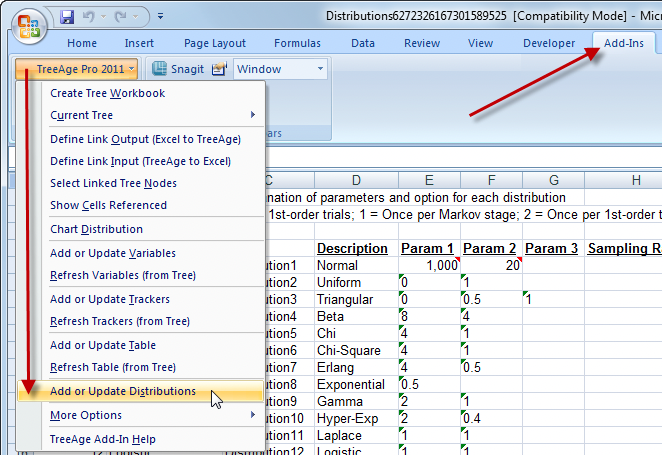Image resolution: width=663 pixels, height=455 pixels.
Task: Select the Add-Ins ribbon tab
Action: [x=624, y=43]
